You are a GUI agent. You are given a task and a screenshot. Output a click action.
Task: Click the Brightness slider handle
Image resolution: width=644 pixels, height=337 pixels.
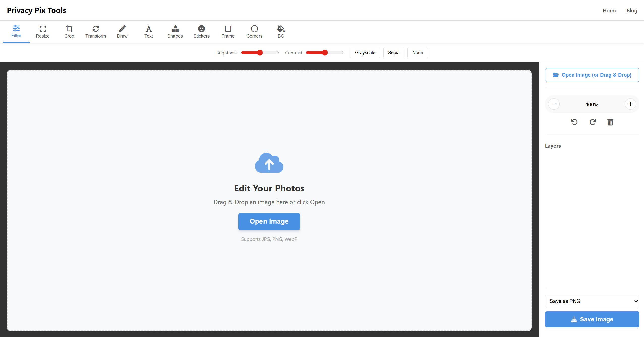[x=260, y=53]
